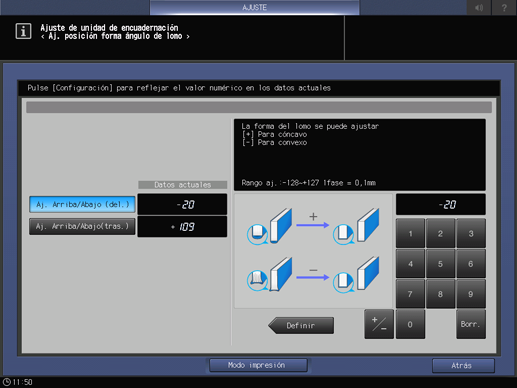This screenshot has height=388, width=517.
Task: Click the 11:50 time display
Action: (22, 382)
